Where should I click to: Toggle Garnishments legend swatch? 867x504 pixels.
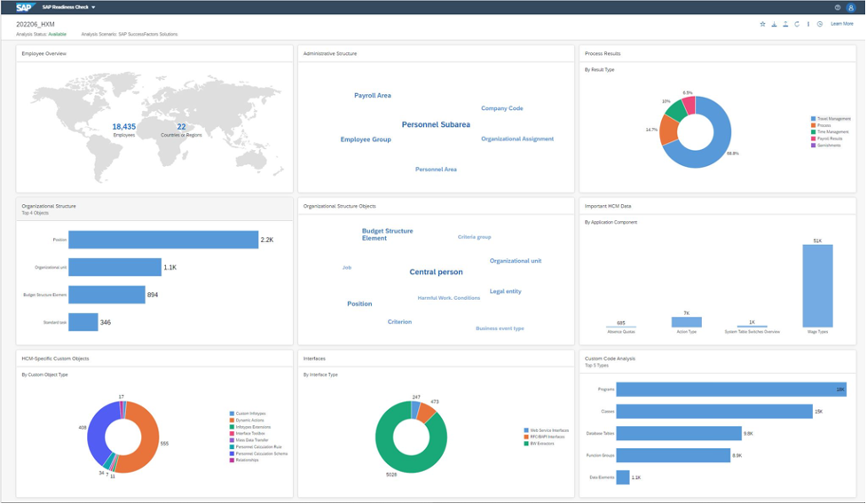pos(813,146)
